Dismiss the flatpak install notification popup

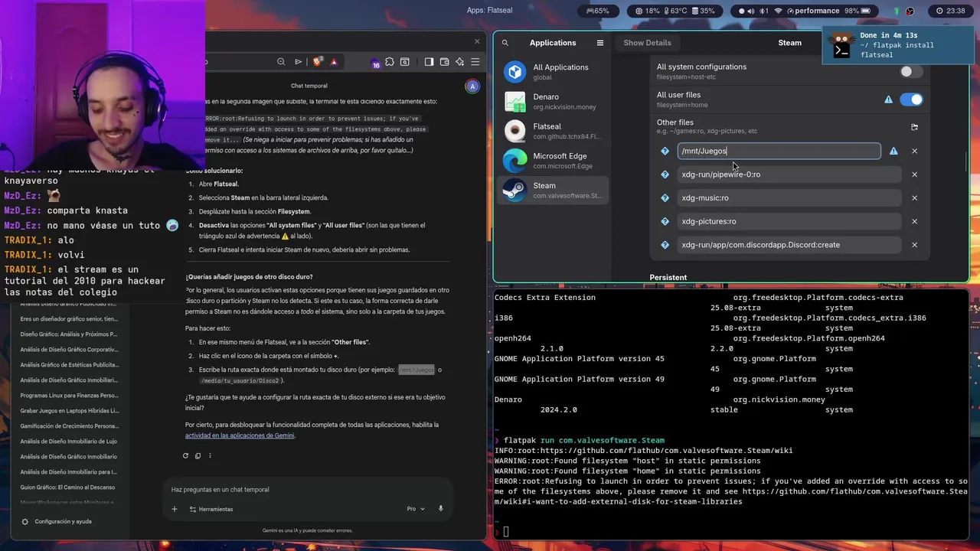pyautogui.click(x=897, y=45)
